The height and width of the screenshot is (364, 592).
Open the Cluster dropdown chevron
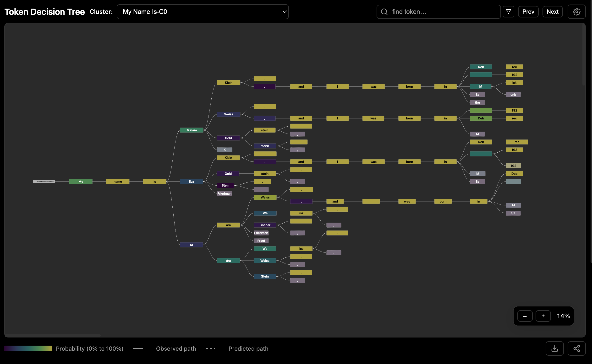284,12
